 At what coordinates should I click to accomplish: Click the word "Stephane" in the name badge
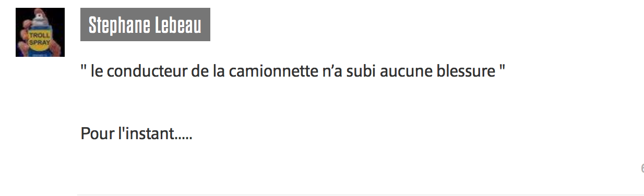pyautogui.click(x=120, y=24)
